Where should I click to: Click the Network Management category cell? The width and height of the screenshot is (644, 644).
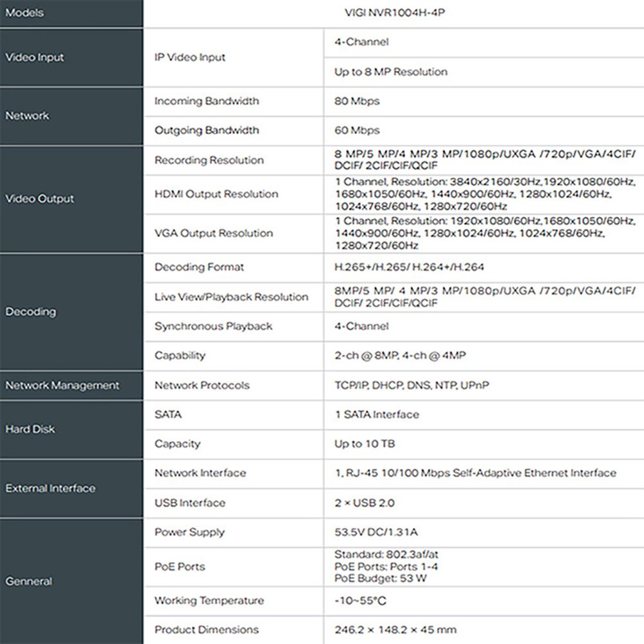coord(62,386)
